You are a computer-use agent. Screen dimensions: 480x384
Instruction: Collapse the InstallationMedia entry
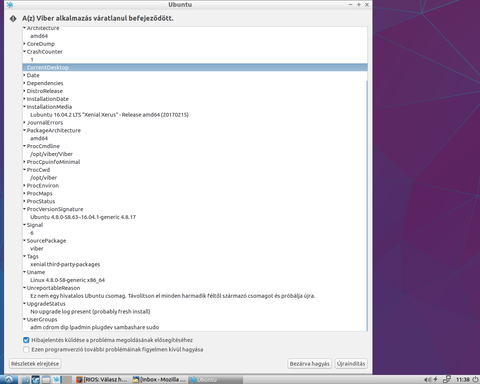point(24,107)
